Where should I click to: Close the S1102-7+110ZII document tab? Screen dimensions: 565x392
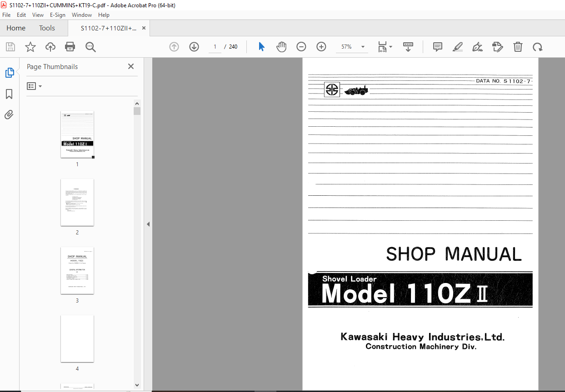click(x=144, y=28)
